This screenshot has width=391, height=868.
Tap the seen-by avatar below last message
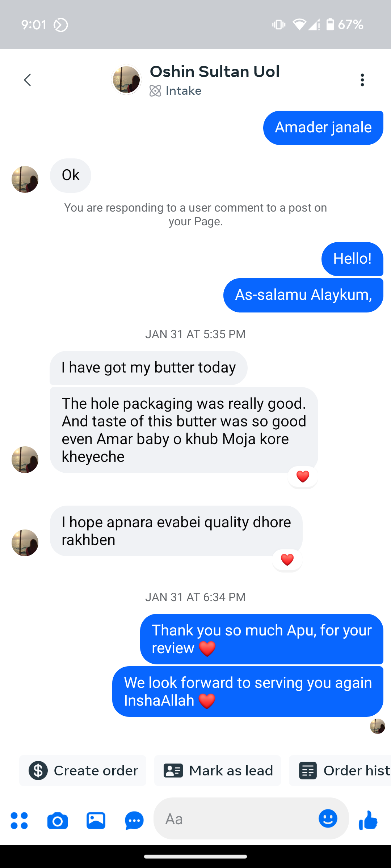(x=377, y=726)
